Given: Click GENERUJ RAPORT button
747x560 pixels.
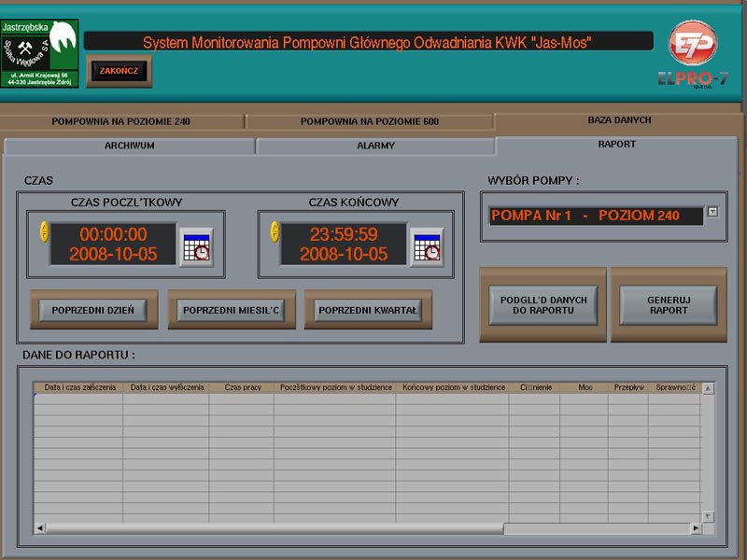Looking at the screenshot, I should (669, 305).
